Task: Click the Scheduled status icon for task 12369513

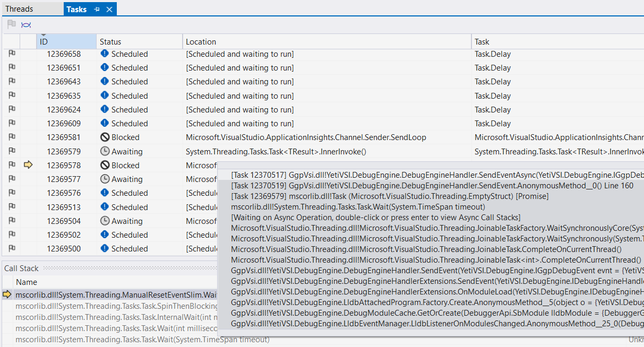Action: coord(105,207)
